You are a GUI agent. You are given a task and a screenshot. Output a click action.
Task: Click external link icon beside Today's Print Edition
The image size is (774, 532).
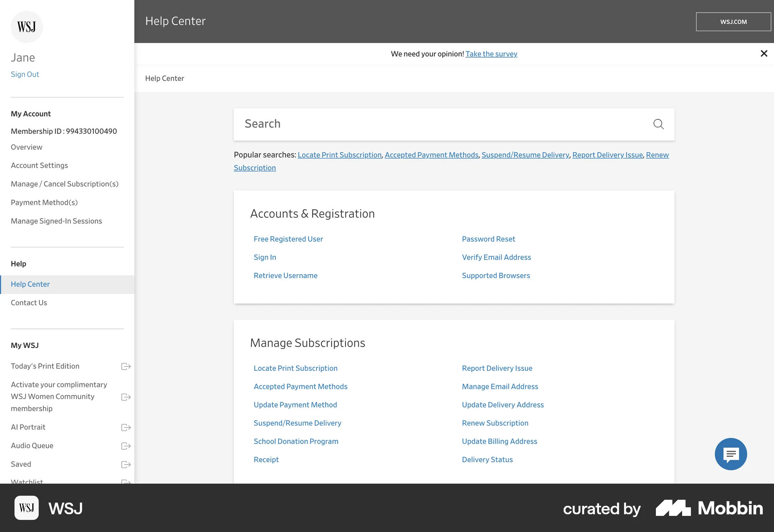[x=125, y=367]
